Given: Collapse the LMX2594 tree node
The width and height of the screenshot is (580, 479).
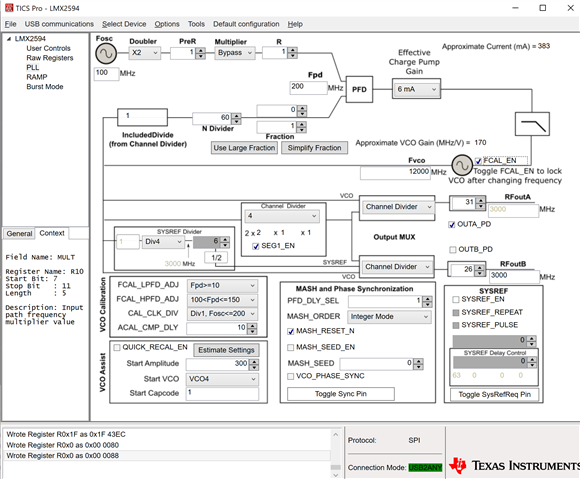Looking at the screenshot, I should 9,39.
